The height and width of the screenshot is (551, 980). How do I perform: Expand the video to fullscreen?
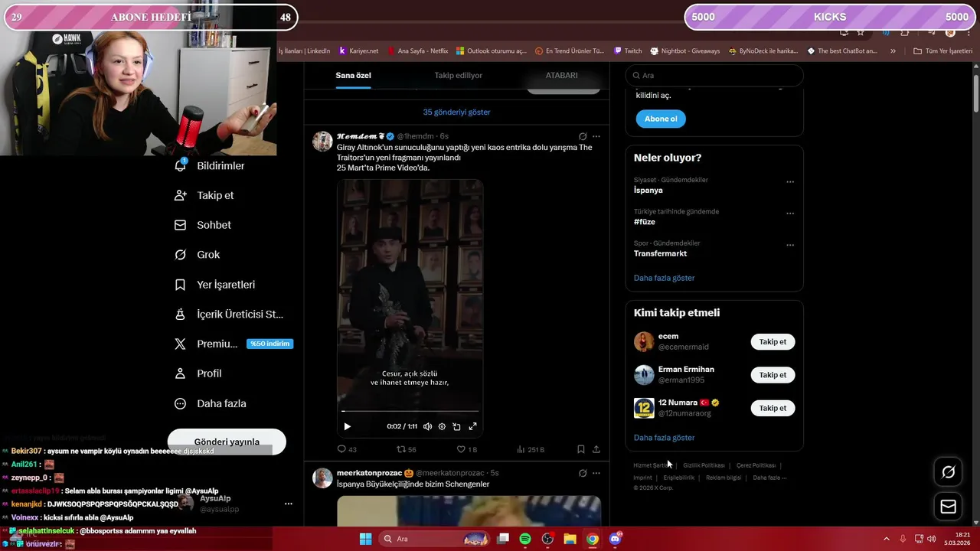tap(472, 426)
